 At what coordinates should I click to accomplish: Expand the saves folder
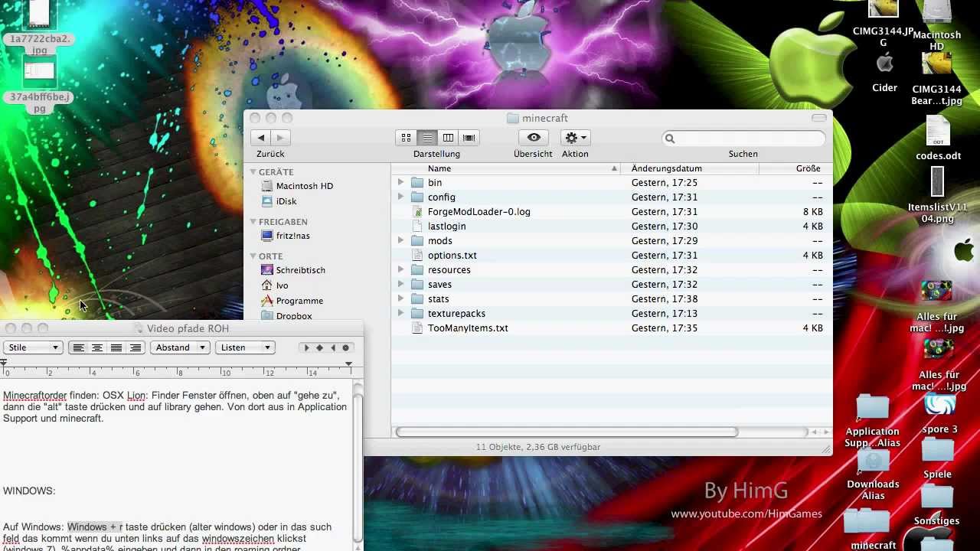pos(400,284)
